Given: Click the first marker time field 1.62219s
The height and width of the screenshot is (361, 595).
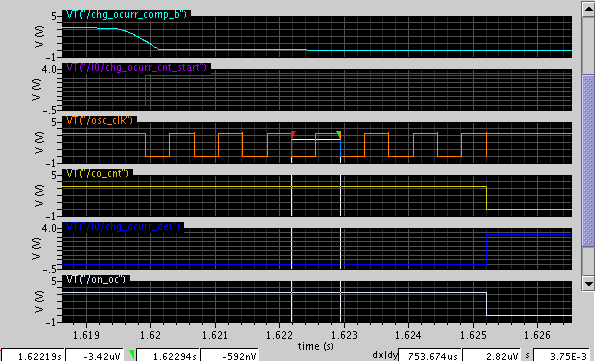Looking at the screenshot, I should click(x=33, y=355).
